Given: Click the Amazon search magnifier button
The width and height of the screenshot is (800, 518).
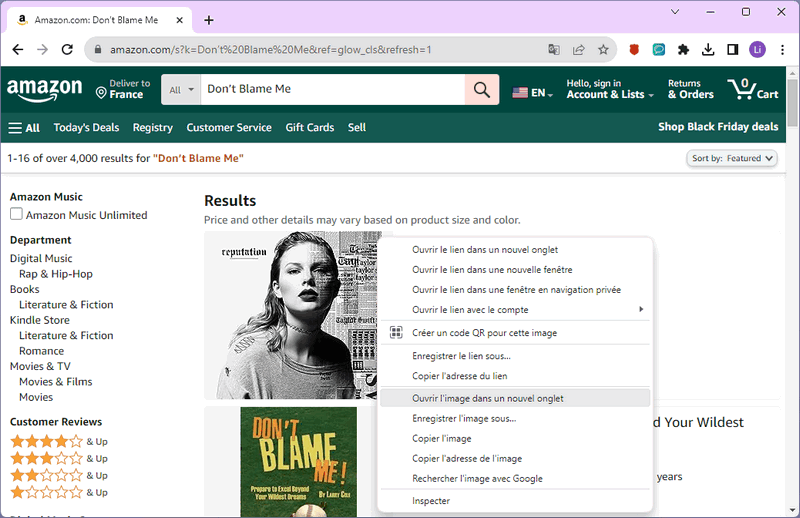Looking at the screenshot, I should (482, 89).
